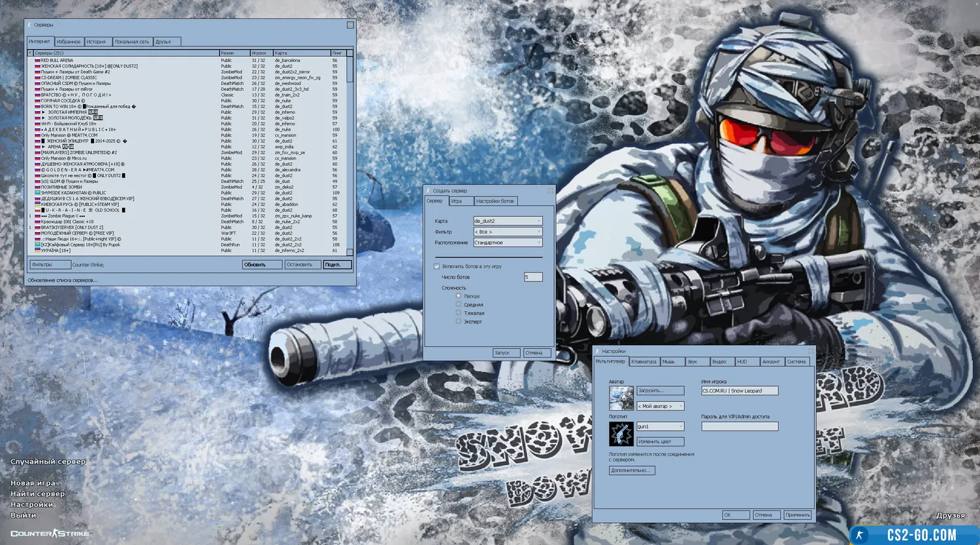Switch to the Избранное tab in Серверы
The image size is (980, 545).
69,42
